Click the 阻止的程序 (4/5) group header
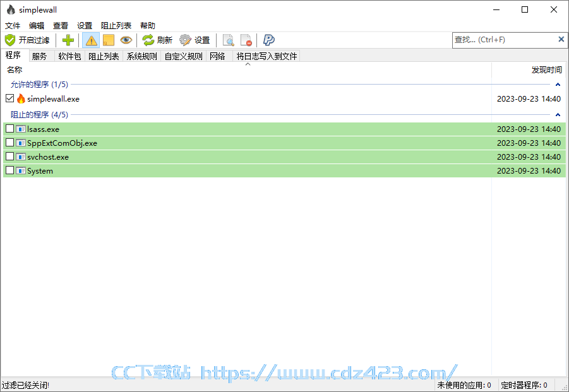 click(39, 115)
